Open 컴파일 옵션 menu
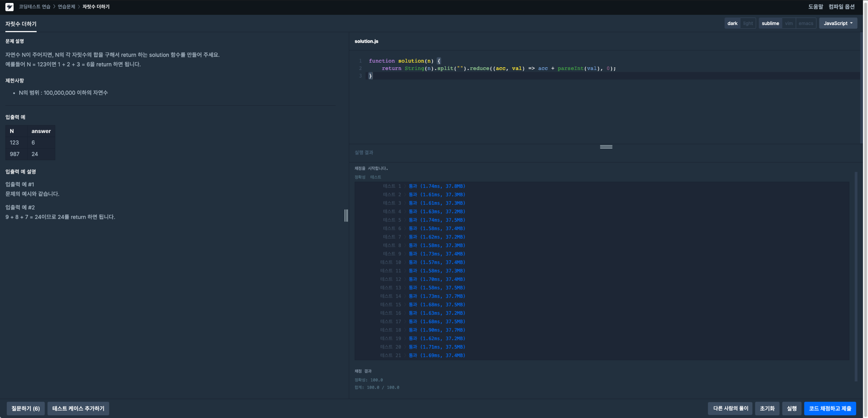This screenshot has width=868, height=418. pos(841,7)
